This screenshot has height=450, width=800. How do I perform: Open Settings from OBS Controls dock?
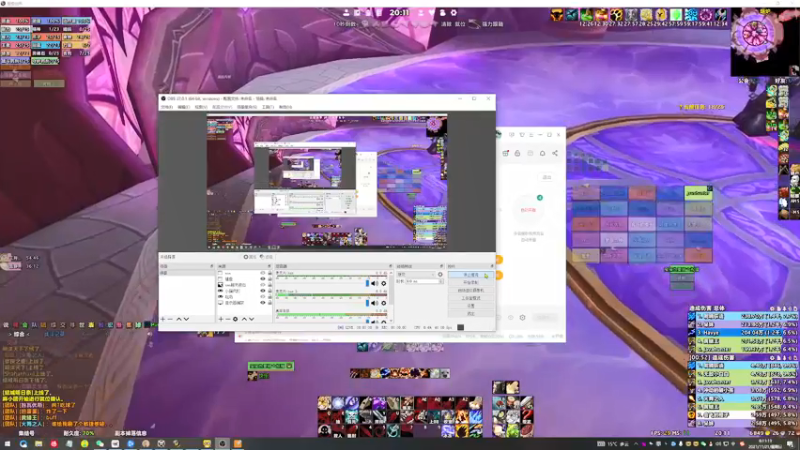click(x=470, y=306)
